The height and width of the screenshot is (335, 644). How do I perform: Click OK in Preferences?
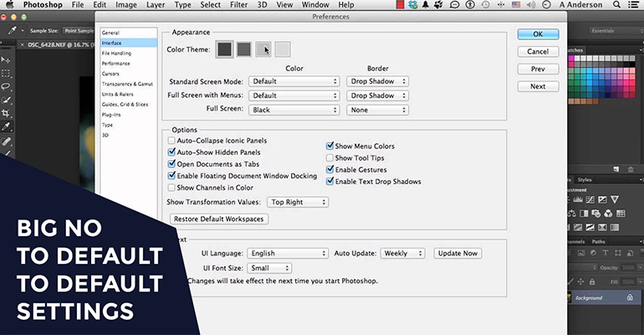pyautogui.click(x=538, y=34)
